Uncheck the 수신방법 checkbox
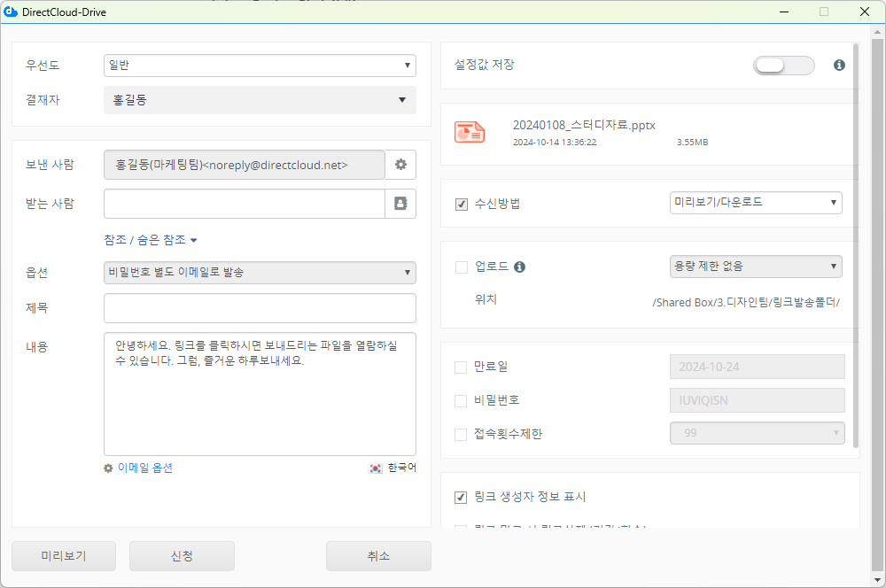Screen dimensions: 886x588 tap(461, 205)
